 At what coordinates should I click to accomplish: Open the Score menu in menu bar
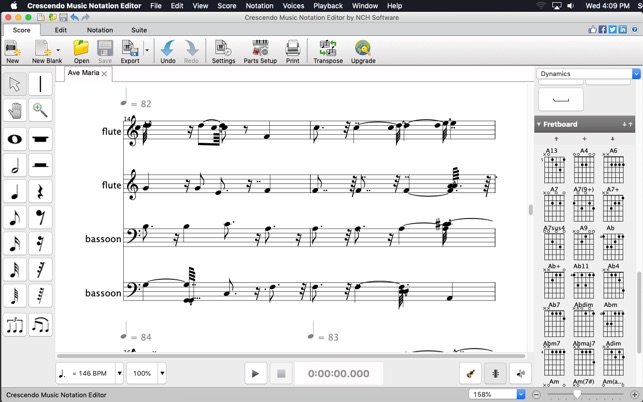(227, 6)
